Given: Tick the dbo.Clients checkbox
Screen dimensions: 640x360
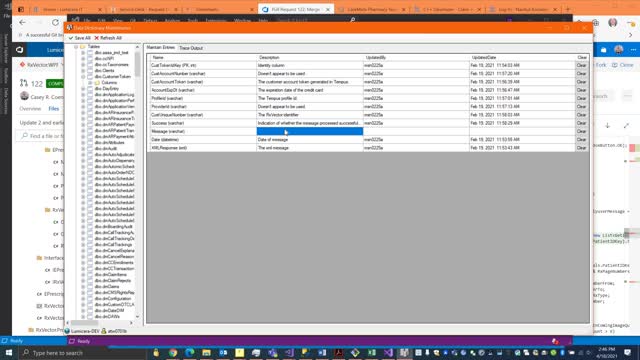Looking at the screenshot, I should (x=90, y=71).
